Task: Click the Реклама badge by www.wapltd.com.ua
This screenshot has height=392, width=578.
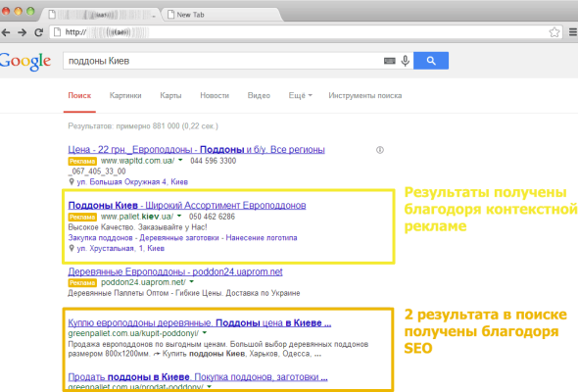Action: point(82,161)
